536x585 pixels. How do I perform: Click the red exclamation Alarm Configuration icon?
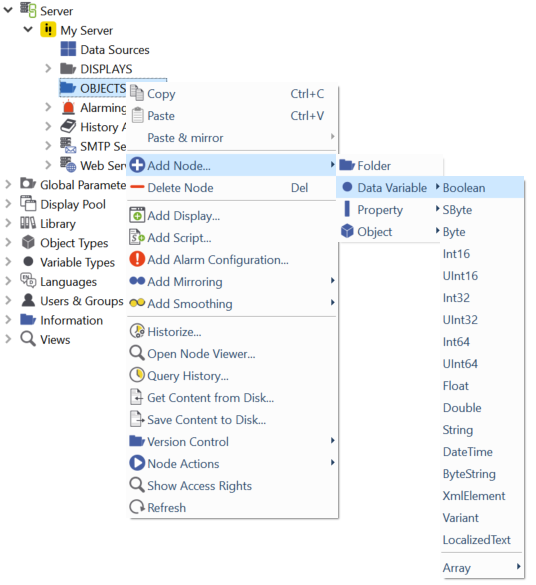[x=137, y=259]
